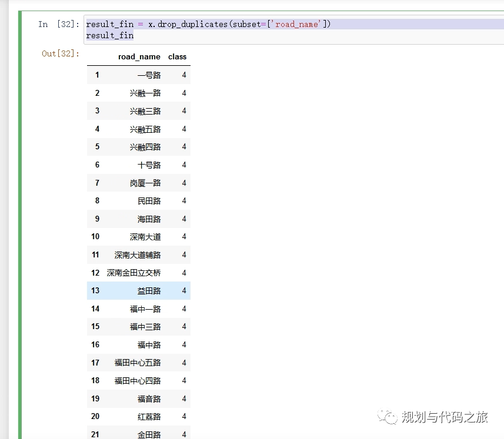
Task: Select the row with 深南金田立交桥
Action: [139, 273]
